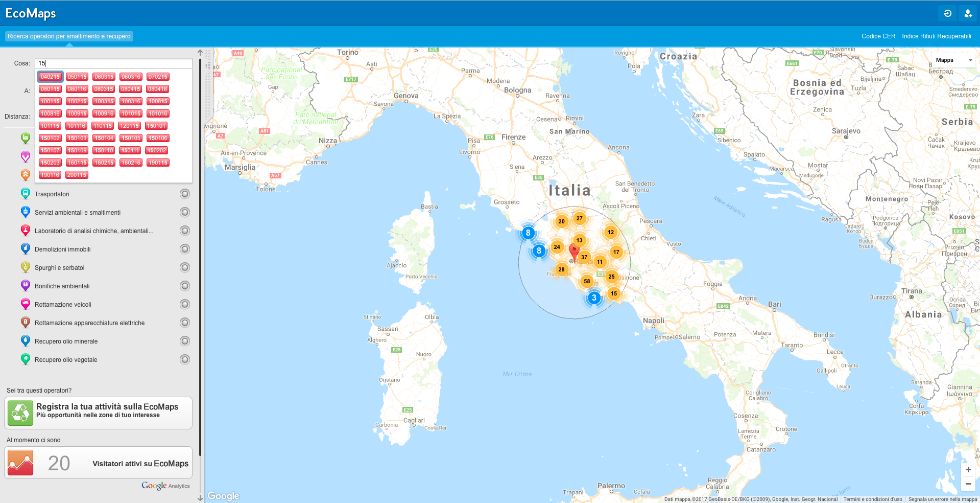Toggle the Bonifiche ambientali radio
Image resolution: width=980 pixels, height=503 pixels.
185,286
